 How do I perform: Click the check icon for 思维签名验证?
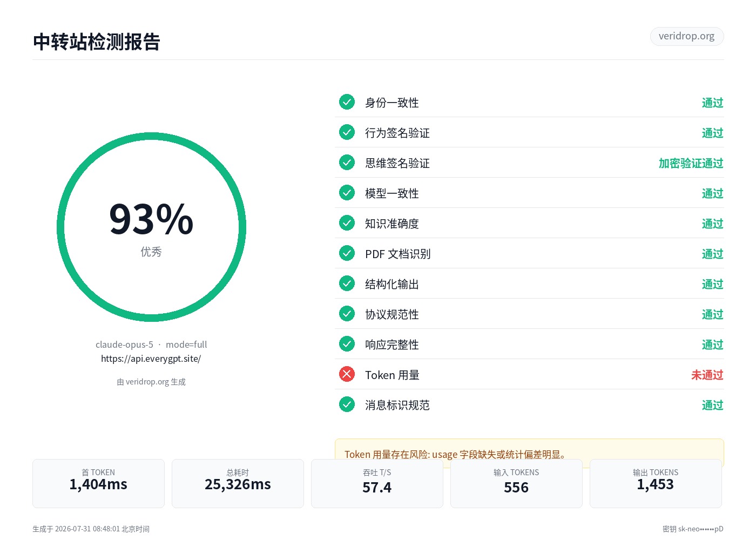347,162
